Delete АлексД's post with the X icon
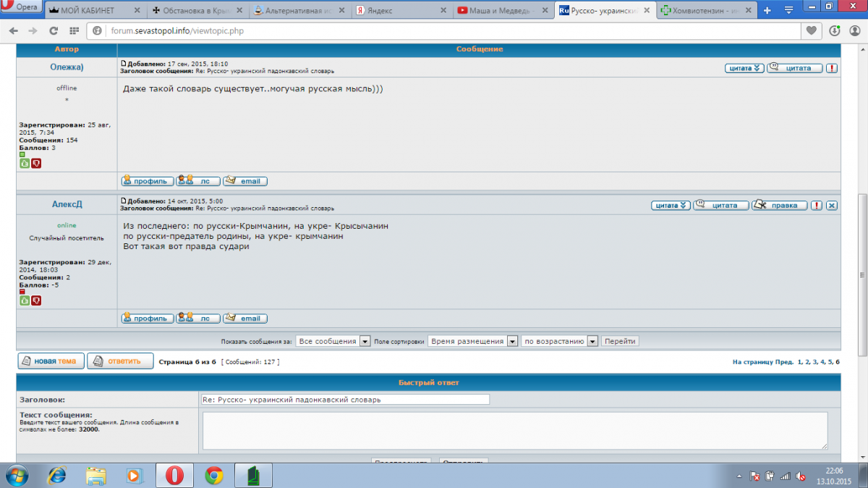Screen dimensions: 868x488 (x=832, y=206)
